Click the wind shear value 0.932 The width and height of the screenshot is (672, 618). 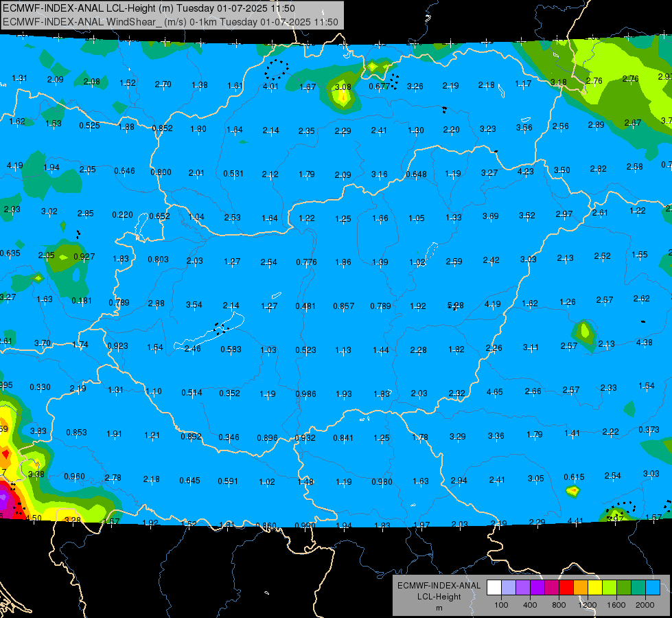click(x=305, y=438)
